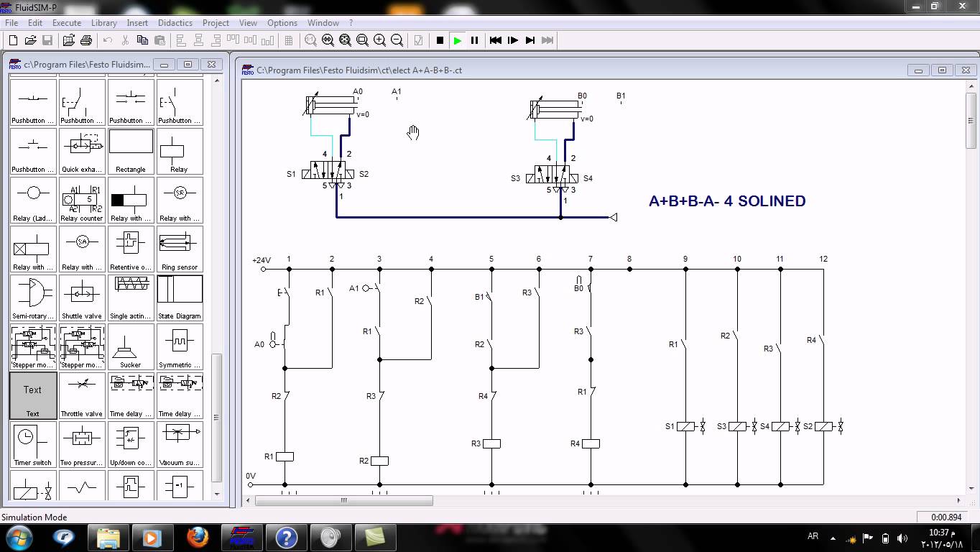Click the reset/rewind simulation button
This screenshot has width=980, height=552.
pos(496,40)
